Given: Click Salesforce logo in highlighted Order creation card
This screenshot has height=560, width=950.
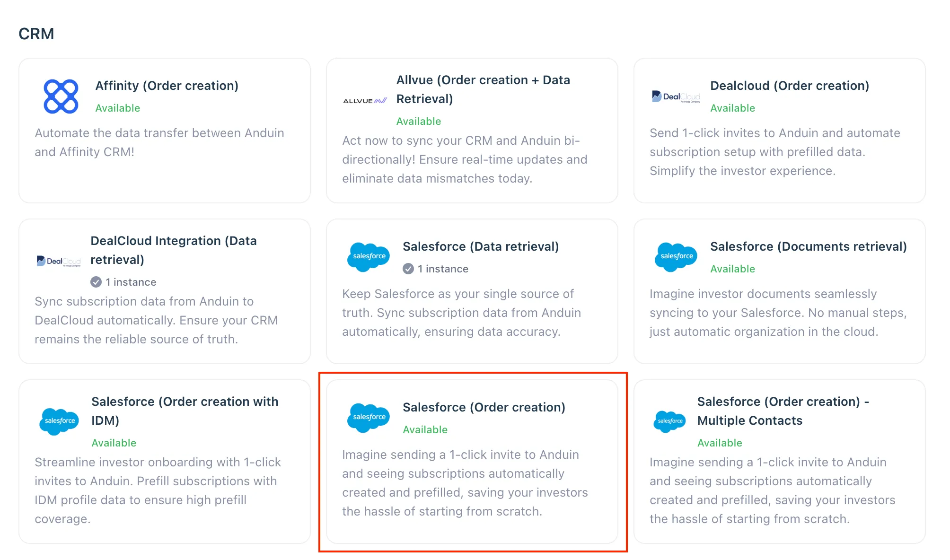Looking at the screenshot, I should tap(369, 418).
